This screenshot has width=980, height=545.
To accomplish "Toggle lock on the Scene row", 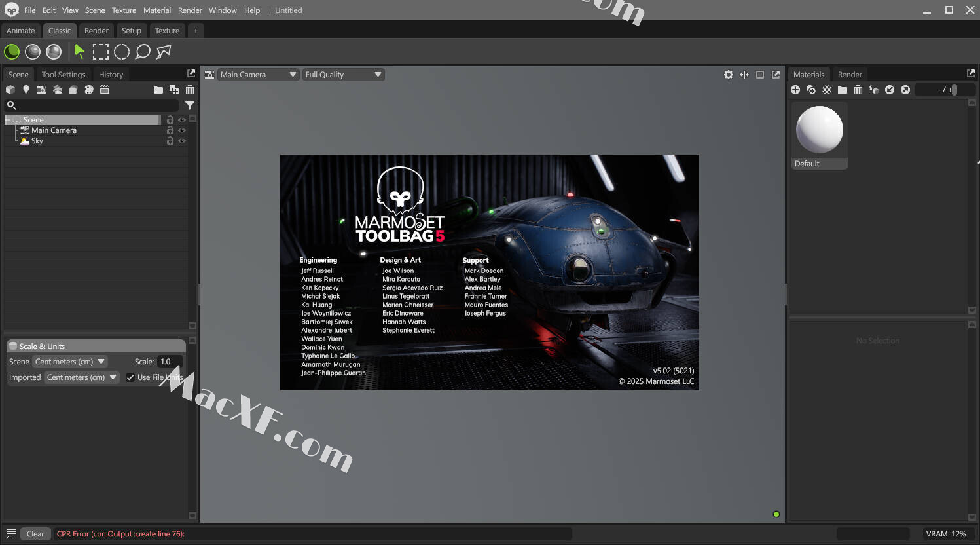I will coord(170,120).
